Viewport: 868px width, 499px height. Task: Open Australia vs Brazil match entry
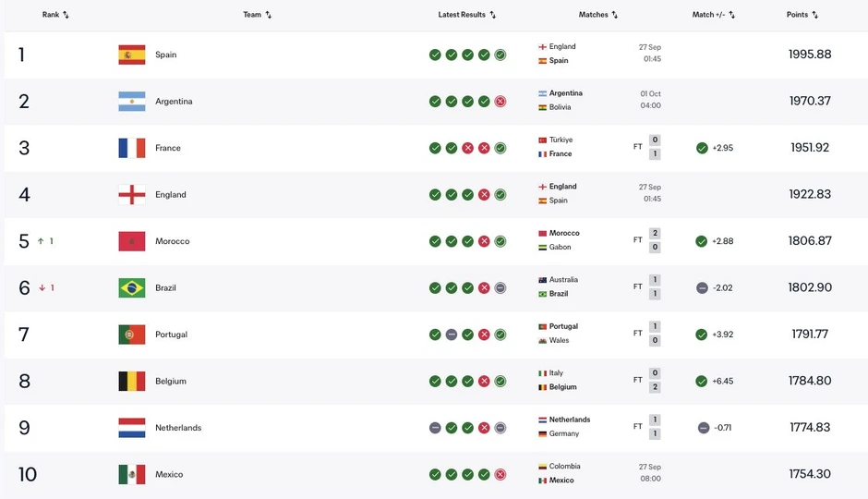(599, 286)
